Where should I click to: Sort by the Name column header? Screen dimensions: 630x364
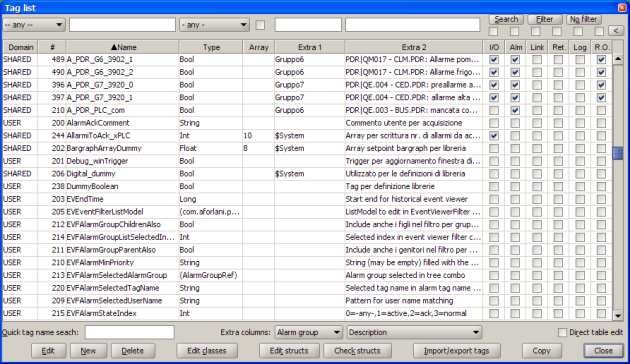point(123,47)
